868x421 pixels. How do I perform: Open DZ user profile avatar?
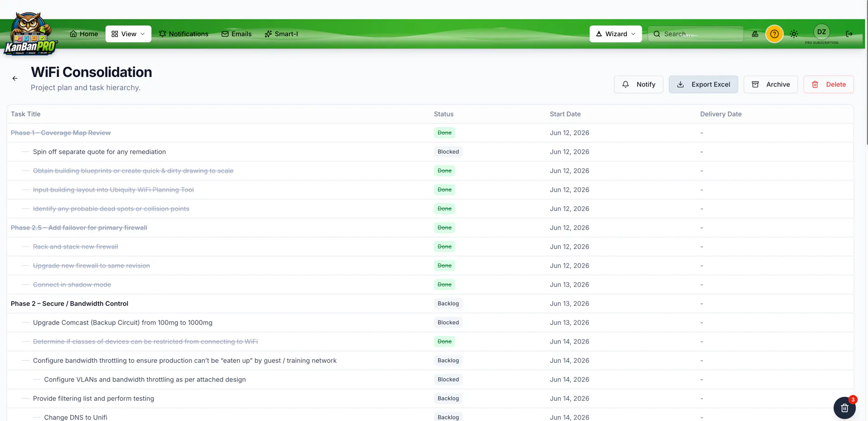pyautogui.click(x=822, y=32)
